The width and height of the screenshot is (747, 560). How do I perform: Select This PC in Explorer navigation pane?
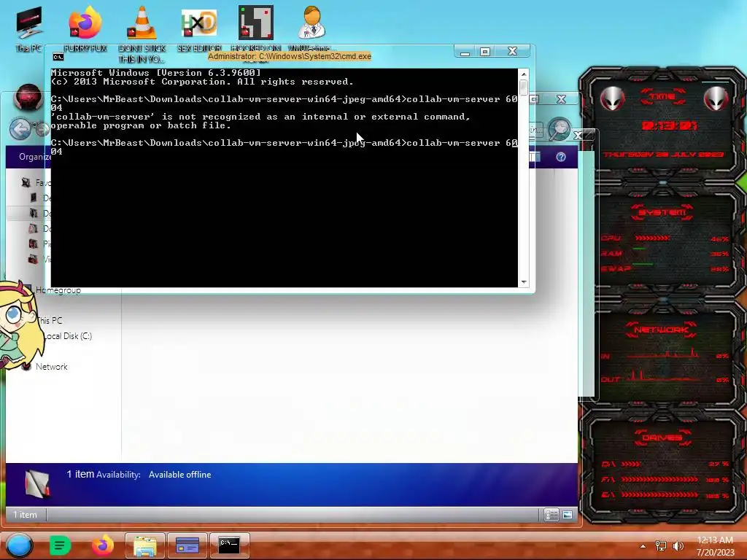click(x=50, y=321)
